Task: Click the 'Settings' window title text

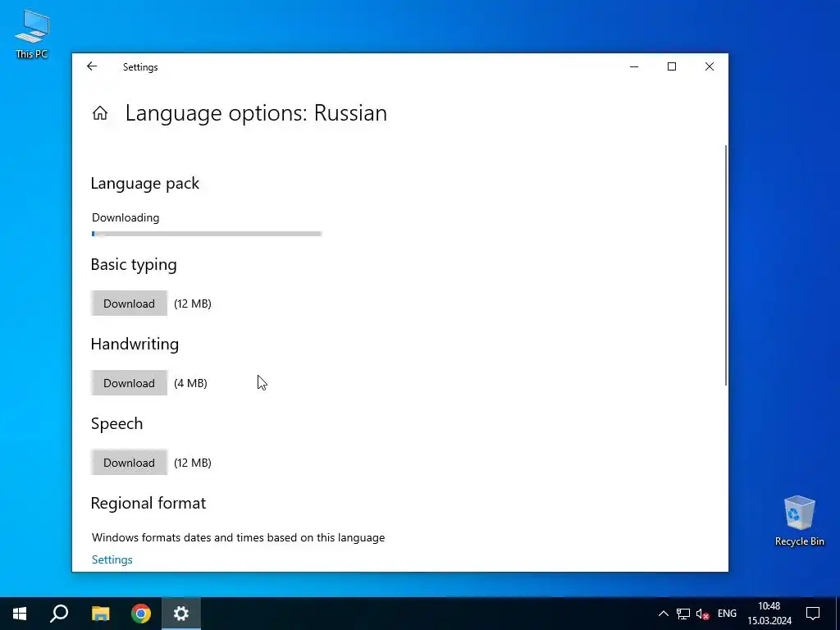Action: coord(140,67)
